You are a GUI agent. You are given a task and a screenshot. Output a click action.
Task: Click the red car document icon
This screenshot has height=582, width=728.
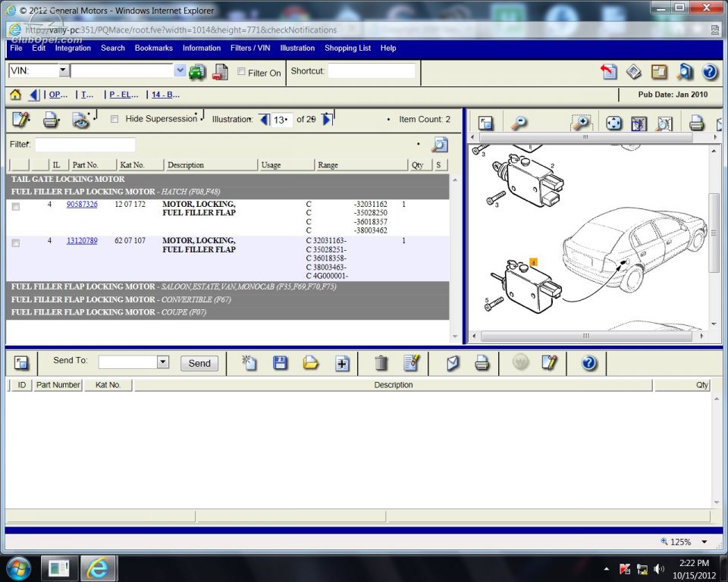click(x=220, y=72)
